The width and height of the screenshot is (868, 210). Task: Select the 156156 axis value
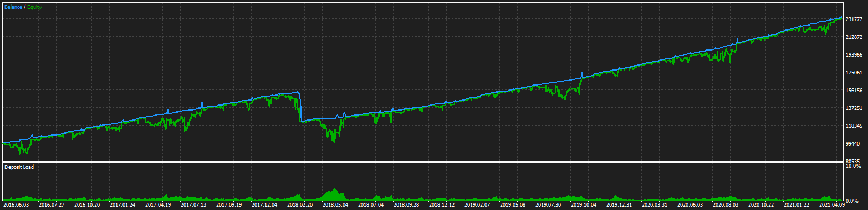[x=854, y=91]
